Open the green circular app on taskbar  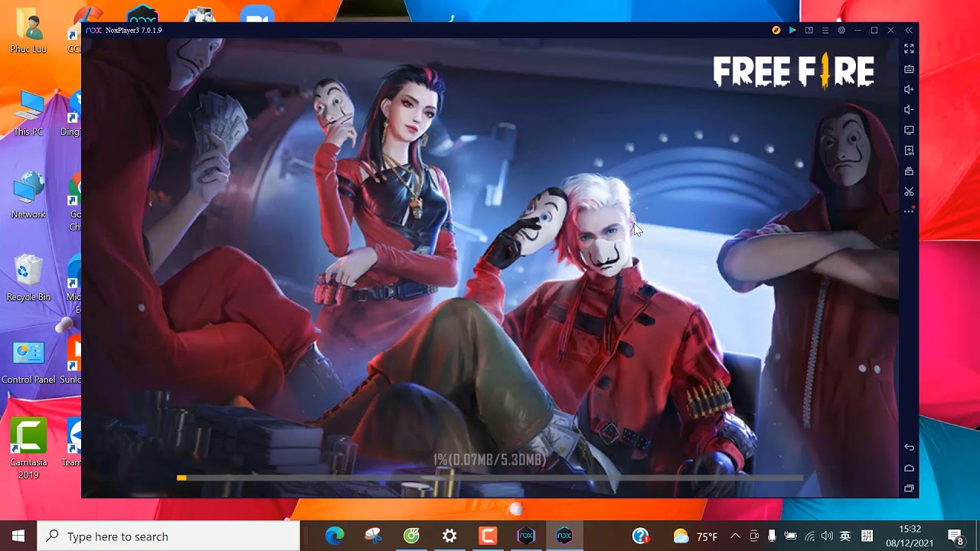[x=411, y=536]
